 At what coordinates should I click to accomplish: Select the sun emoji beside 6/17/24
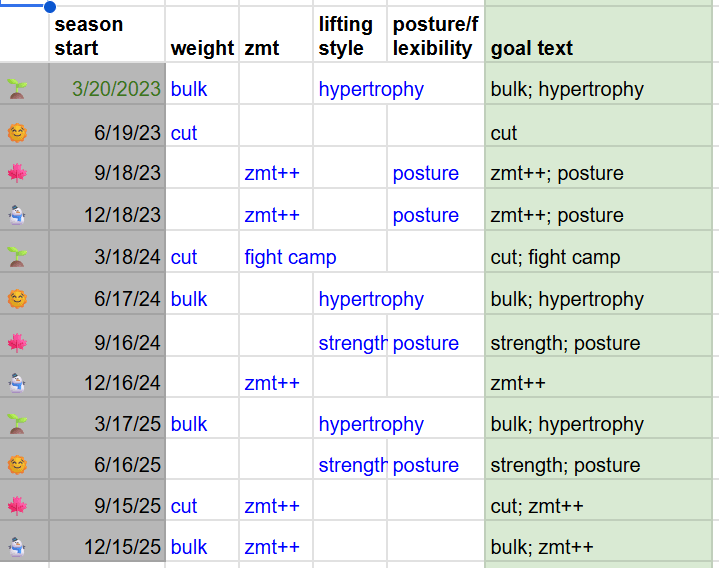[17, 299]
